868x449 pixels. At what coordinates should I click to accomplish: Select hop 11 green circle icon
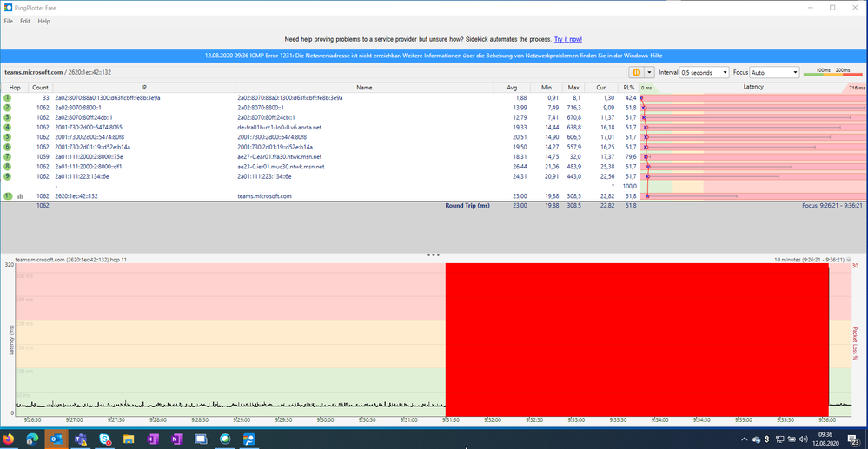pos(7,196)
